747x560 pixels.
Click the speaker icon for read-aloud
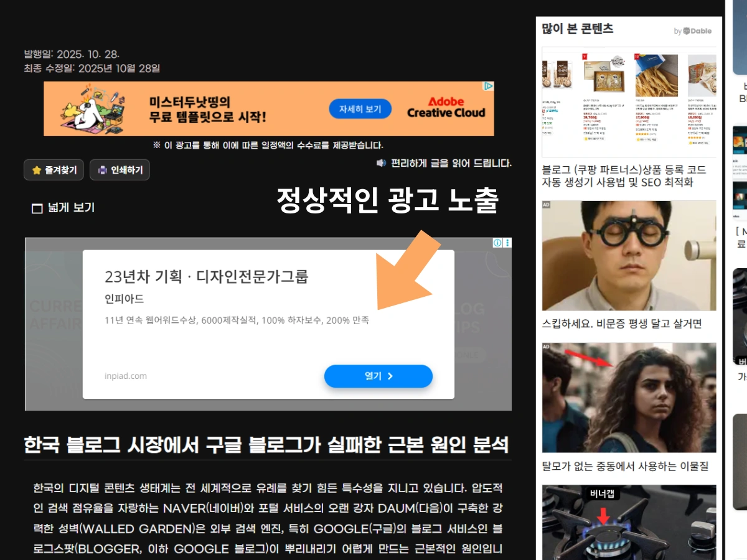[x=381, y=163]
